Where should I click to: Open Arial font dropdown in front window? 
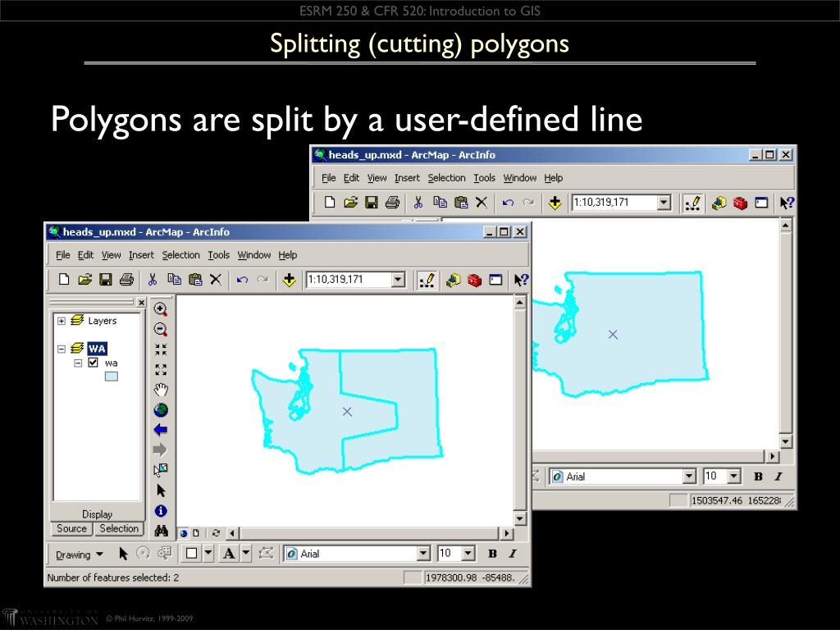[423, 554]
